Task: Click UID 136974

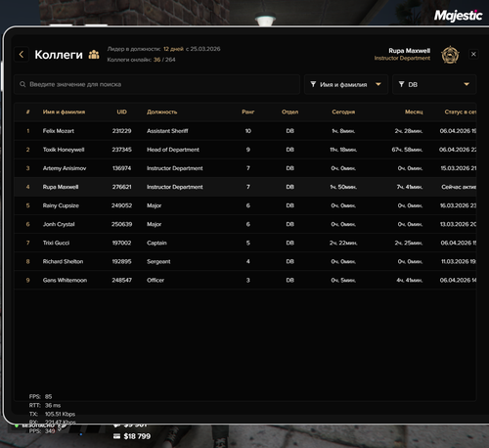Action: [121, 168]
